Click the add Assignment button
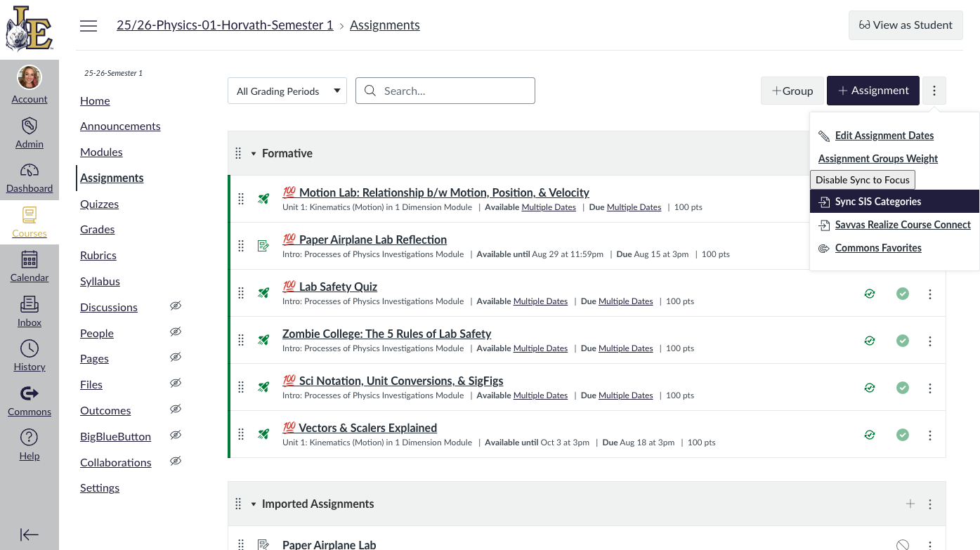The width and height of the screenshot is (980, 550). click(873, 91)
